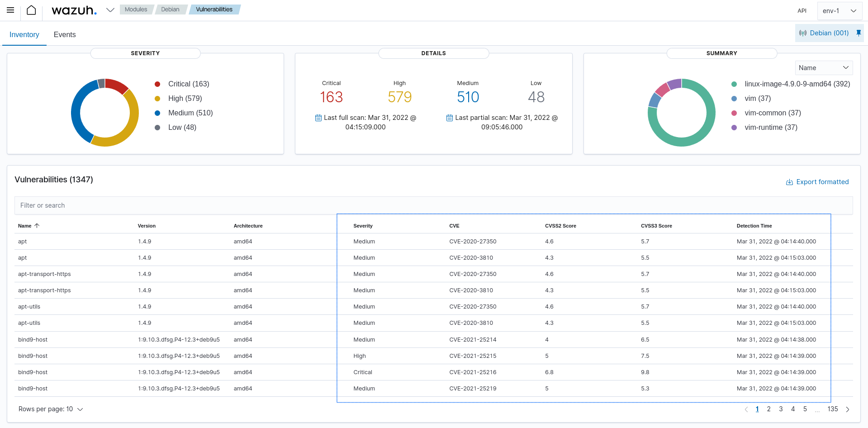Click the calendar icon next to last partial scan
The height and width of the screenshot is (428, 868).
tap(449, 118)
